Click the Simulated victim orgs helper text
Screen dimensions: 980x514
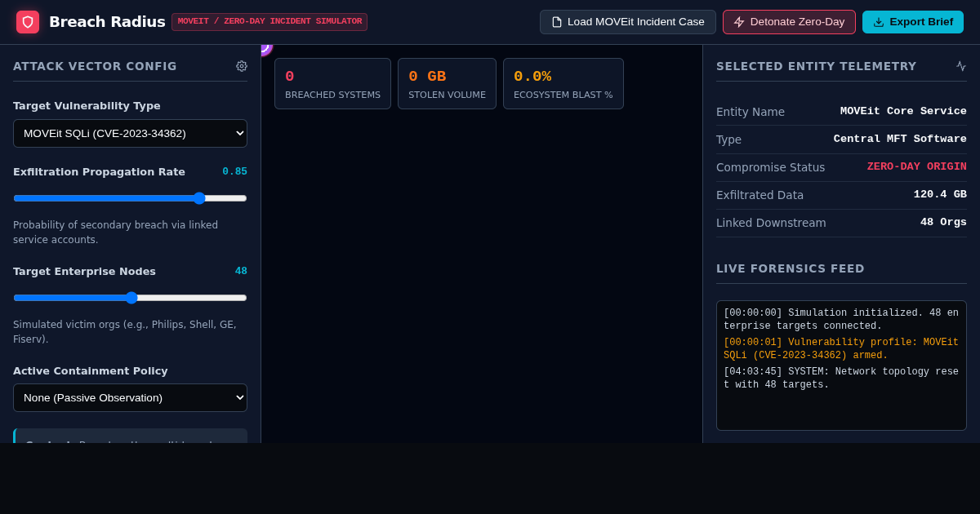125,332
